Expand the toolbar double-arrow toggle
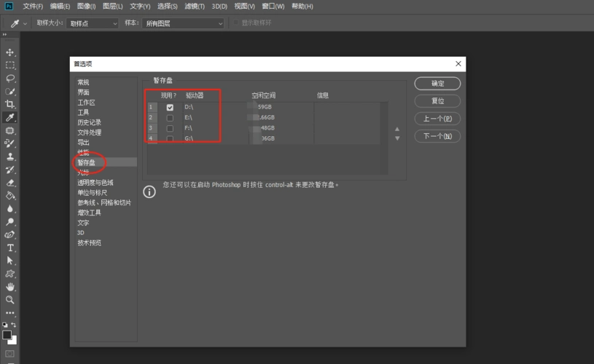594x364 pixels. [x=4, y=34]
